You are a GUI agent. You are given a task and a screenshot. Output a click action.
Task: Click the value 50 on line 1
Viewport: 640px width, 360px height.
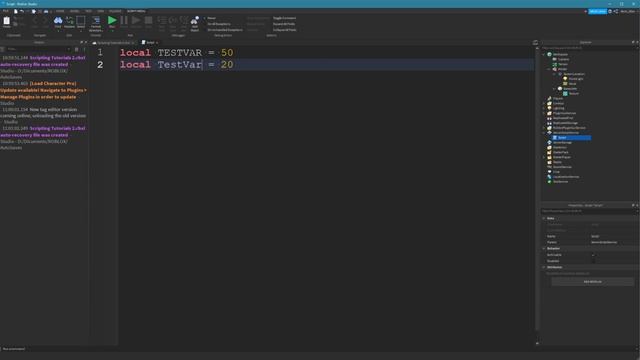point(227,53)
